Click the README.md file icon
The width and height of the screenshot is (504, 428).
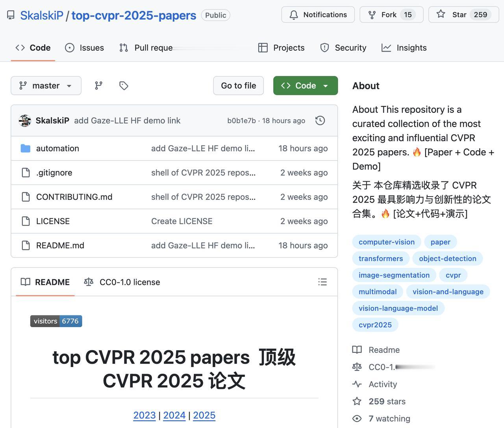pos(26,245)
